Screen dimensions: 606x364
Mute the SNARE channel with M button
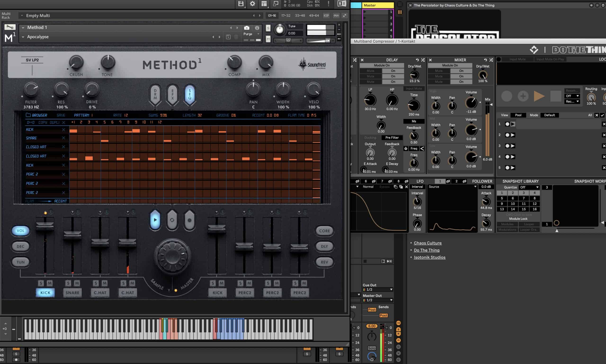coord(77,283)
